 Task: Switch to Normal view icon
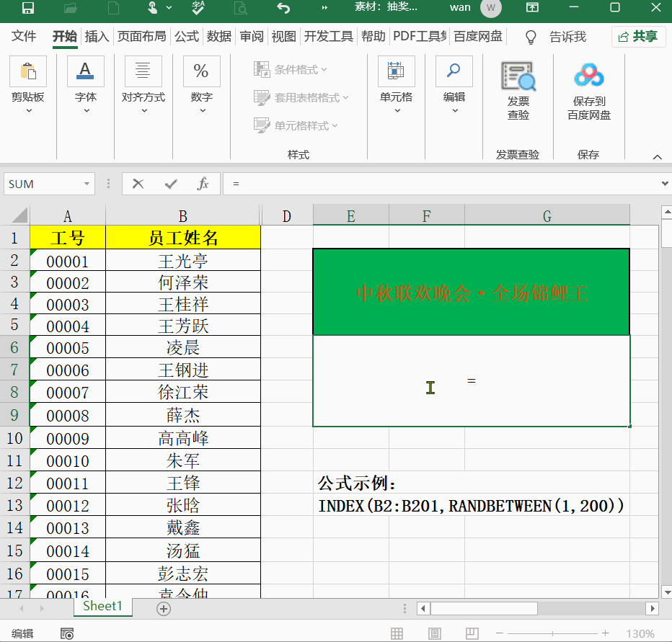coord(397,633)
